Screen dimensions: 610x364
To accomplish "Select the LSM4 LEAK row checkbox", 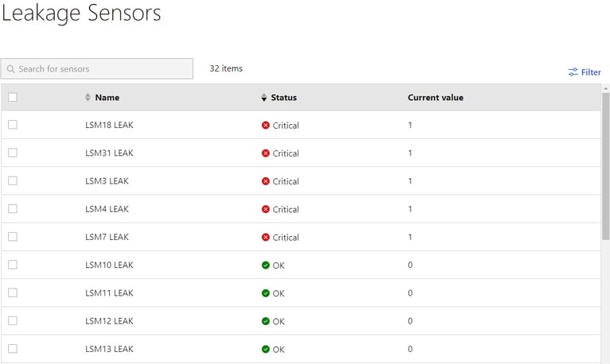I will click(13, 209).
